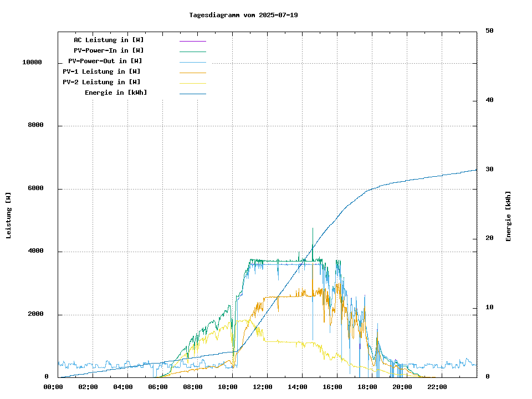Click the 50 value on the energy axis
Image resolution: width=532 pixels, height=399 pixels.
coord(489,31)
